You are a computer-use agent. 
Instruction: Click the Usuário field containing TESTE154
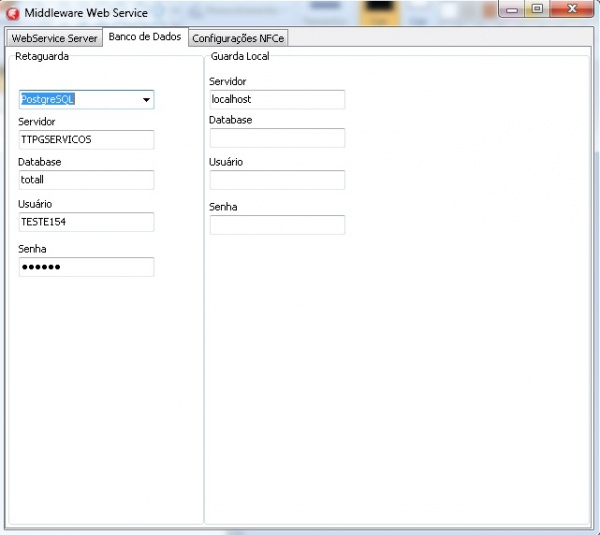[86, 222]
